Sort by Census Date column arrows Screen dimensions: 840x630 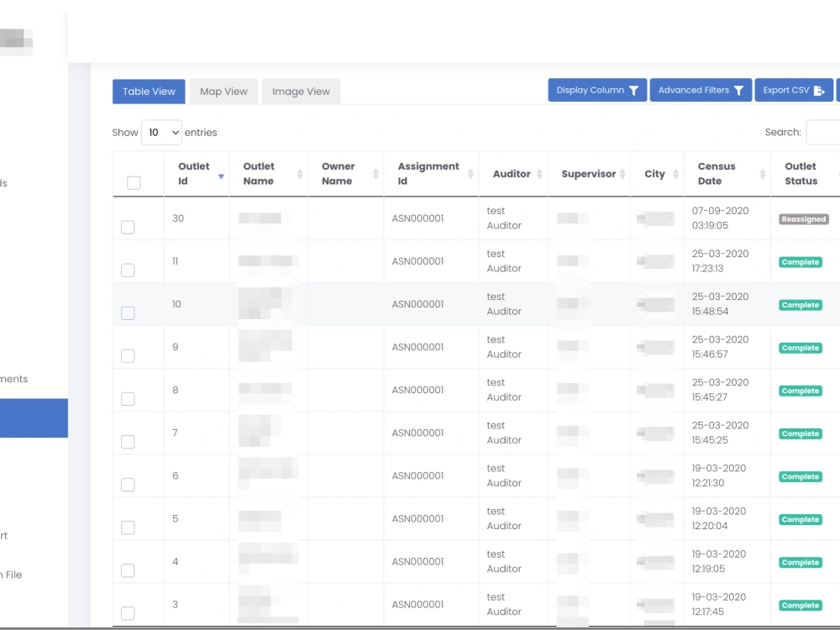[x=763, y=174]
